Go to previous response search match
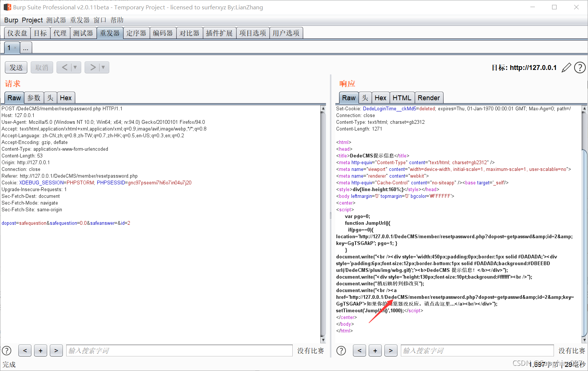The width and height of the screenshot is (588, 371). (359, 351)
